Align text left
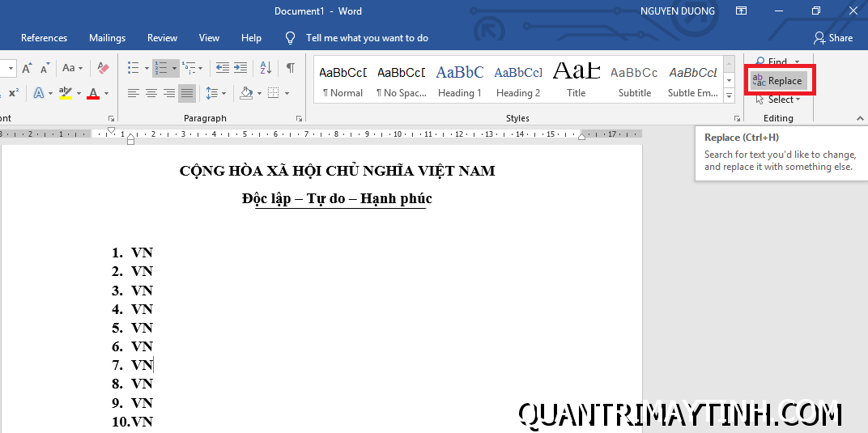 [134, 93]
